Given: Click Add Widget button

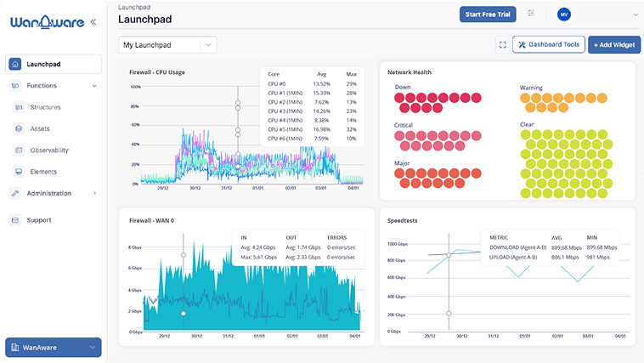Looking at the screenshot, I should coord(614,45).
